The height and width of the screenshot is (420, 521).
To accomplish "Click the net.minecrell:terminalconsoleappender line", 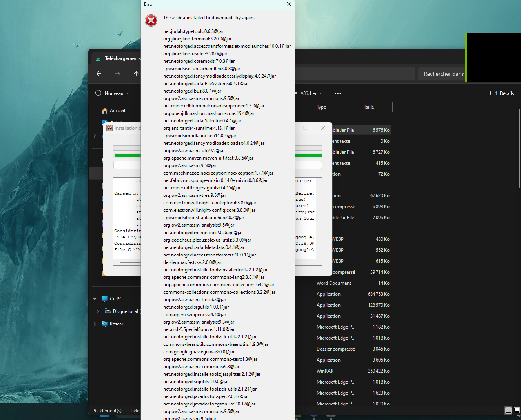I will (214, 106).
